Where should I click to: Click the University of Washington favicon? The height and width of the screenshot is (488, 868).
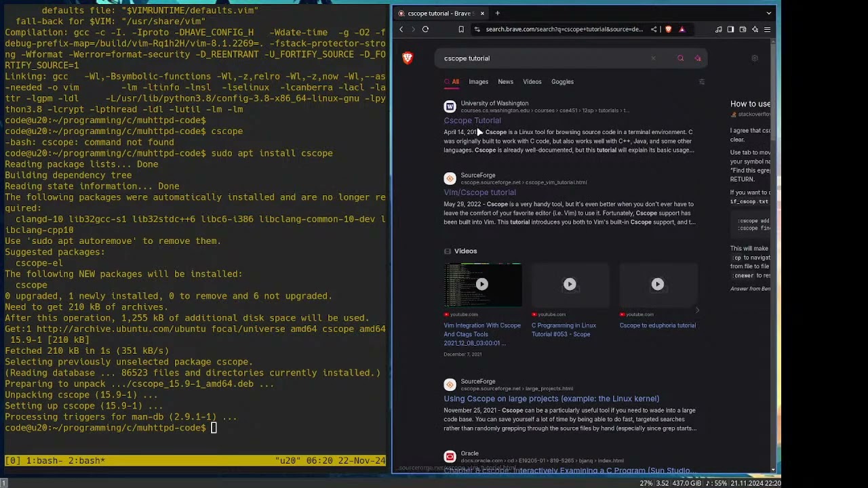[x=450, y=106]
